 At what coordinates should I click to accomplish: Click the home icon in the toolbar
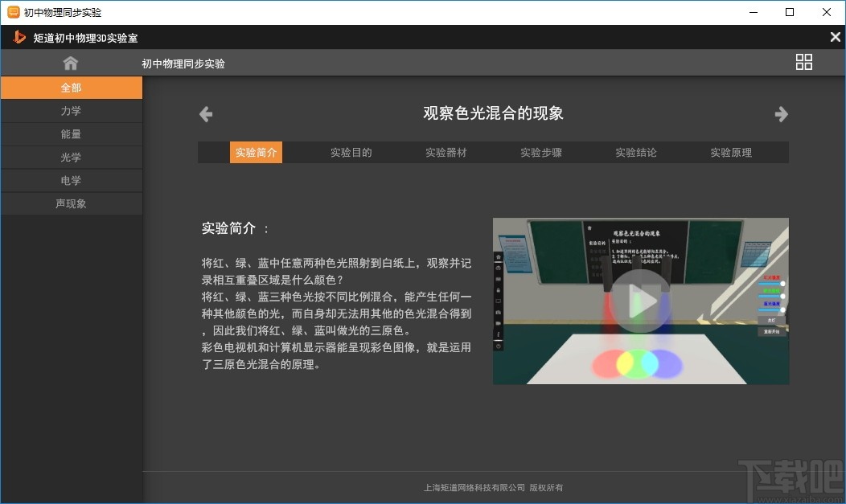tap(71, 62)
